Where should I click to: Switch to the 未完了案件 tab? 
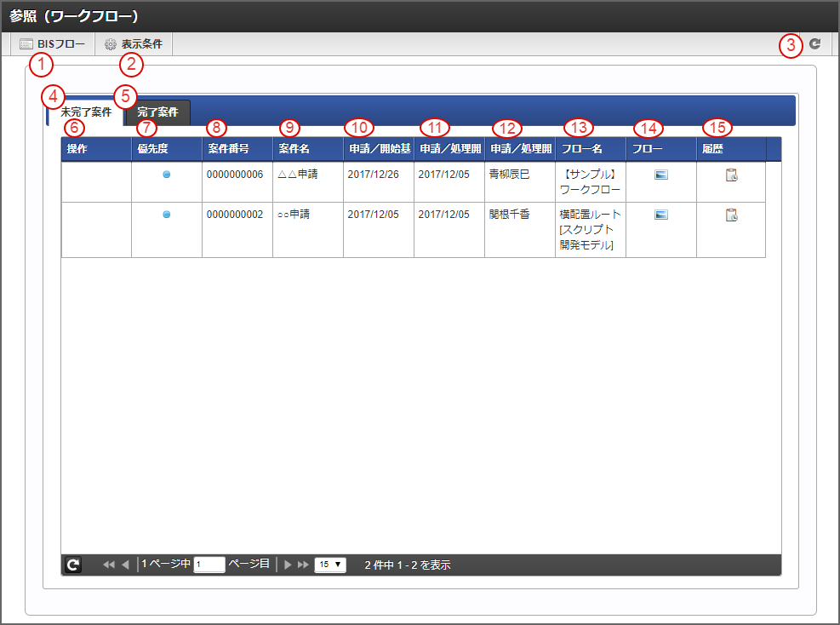[x=86, y=112]
